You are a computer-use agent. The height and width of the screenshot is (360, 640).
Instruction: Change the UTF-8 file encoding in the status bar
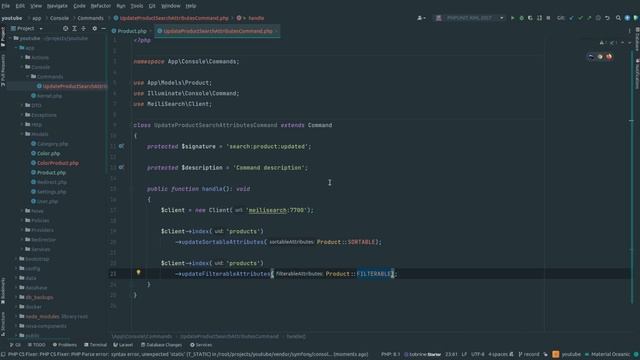click(x=478, y=354)
